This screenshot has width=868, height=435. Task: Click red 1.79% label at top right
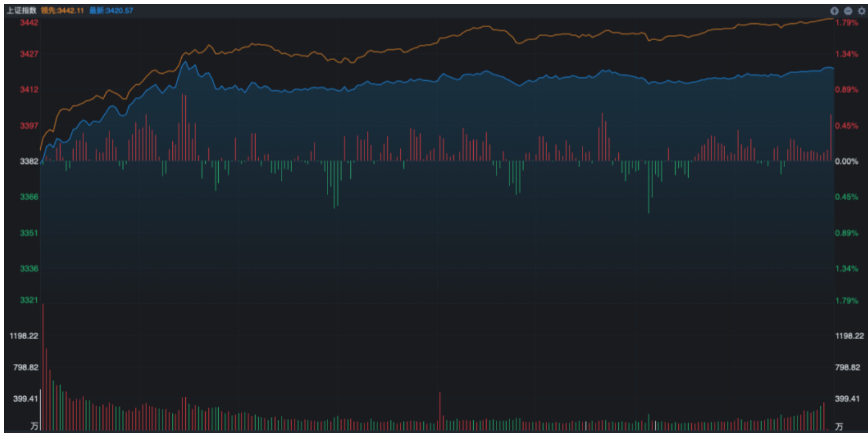[x=846, y=23]
